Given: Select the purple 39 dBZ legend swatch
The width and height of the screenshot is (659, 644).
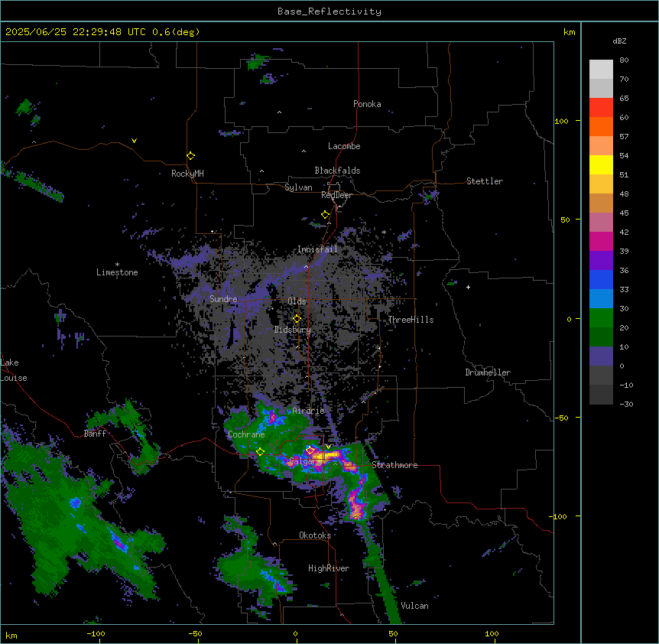Looking at the screenshot, I should pyautogui.click(x=601, y=260).
